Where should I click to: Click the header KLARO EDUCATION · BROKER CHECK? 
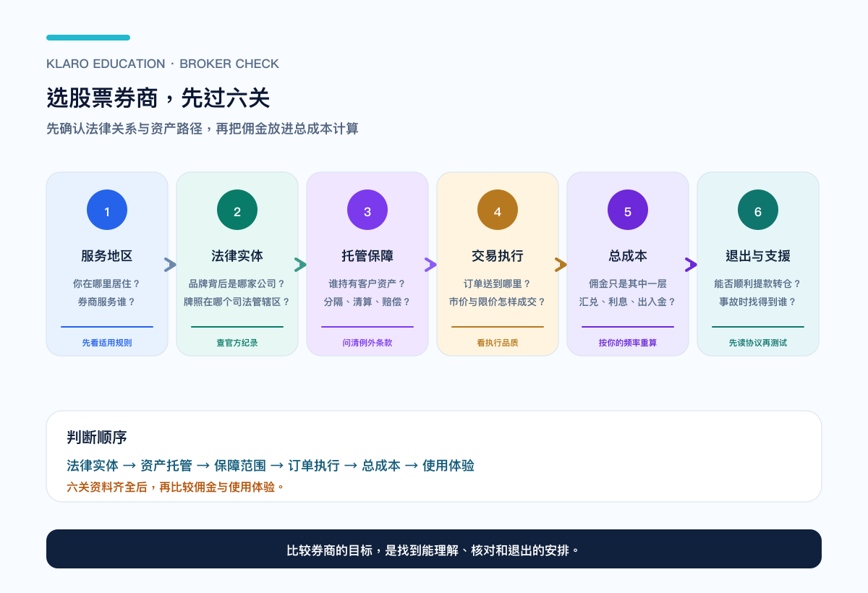tap(163, 64)
